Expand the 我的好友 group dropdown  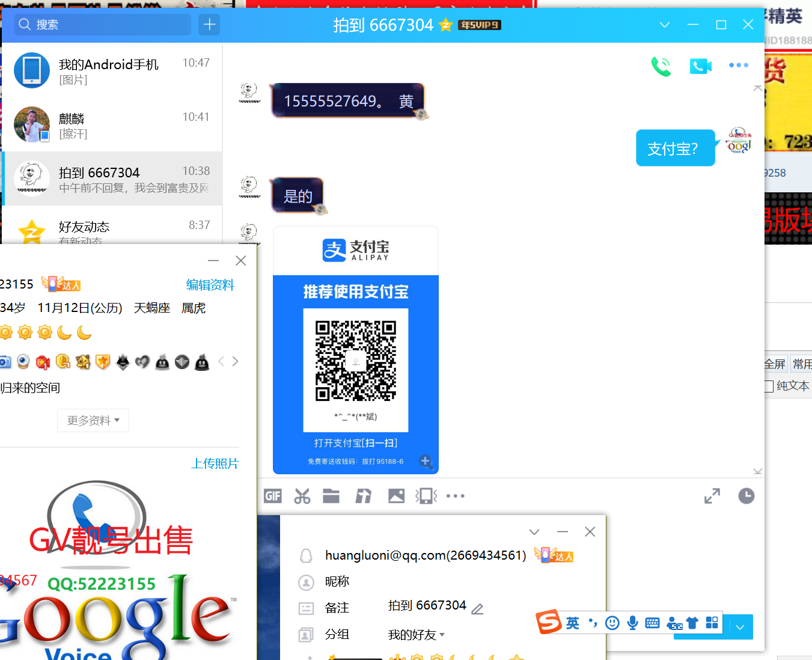(417, 635)
